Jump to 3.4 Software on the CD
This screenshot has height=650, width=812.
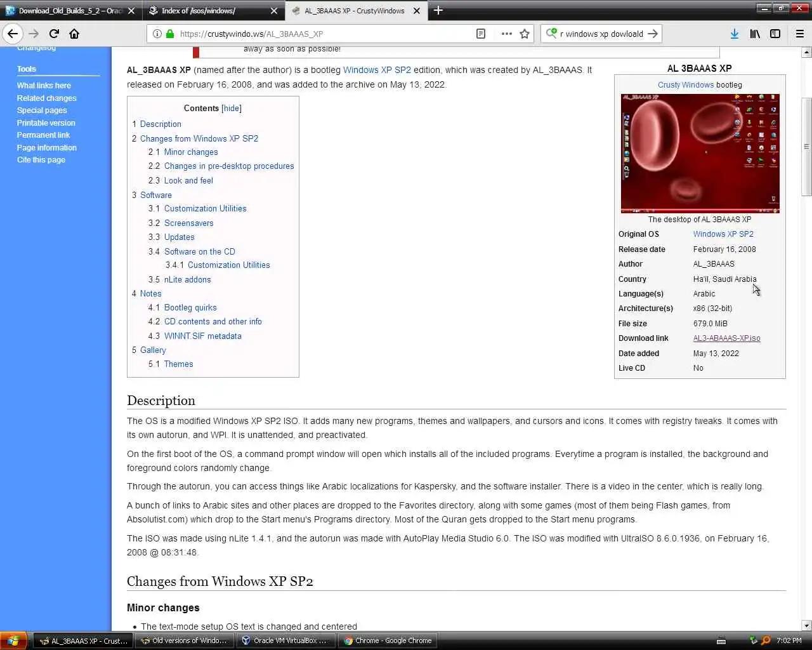192,252
